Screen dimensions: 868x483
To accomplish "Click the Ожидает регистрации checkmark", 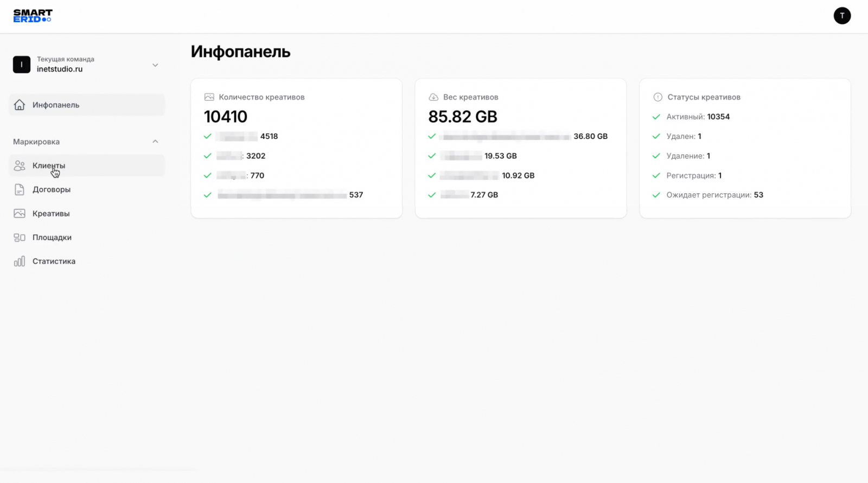I will click(x=656, y=195).
